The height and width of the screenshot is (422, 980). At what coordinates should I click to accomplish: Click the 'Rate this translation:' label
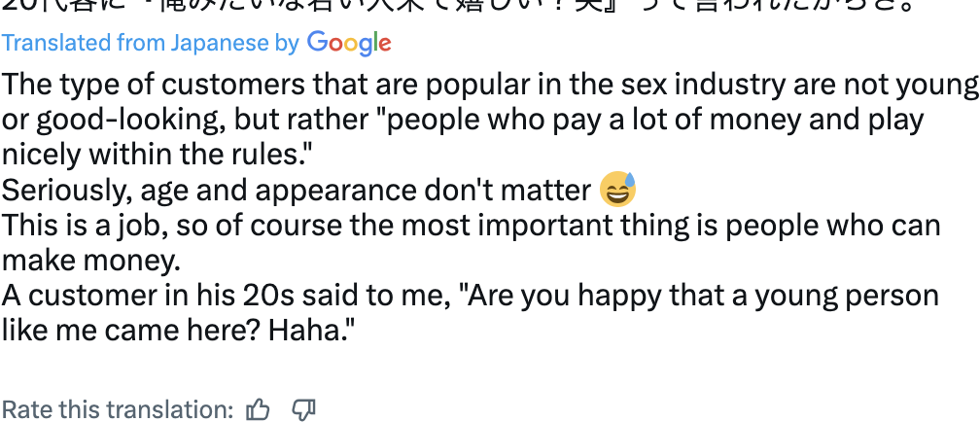coord(118,410)
